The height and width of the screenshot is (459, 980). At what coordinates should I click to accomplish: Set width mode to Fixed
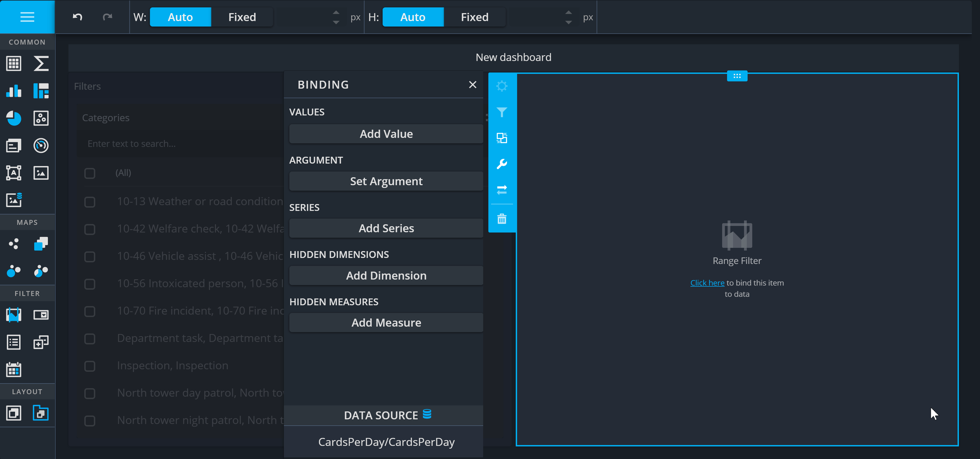242,17
